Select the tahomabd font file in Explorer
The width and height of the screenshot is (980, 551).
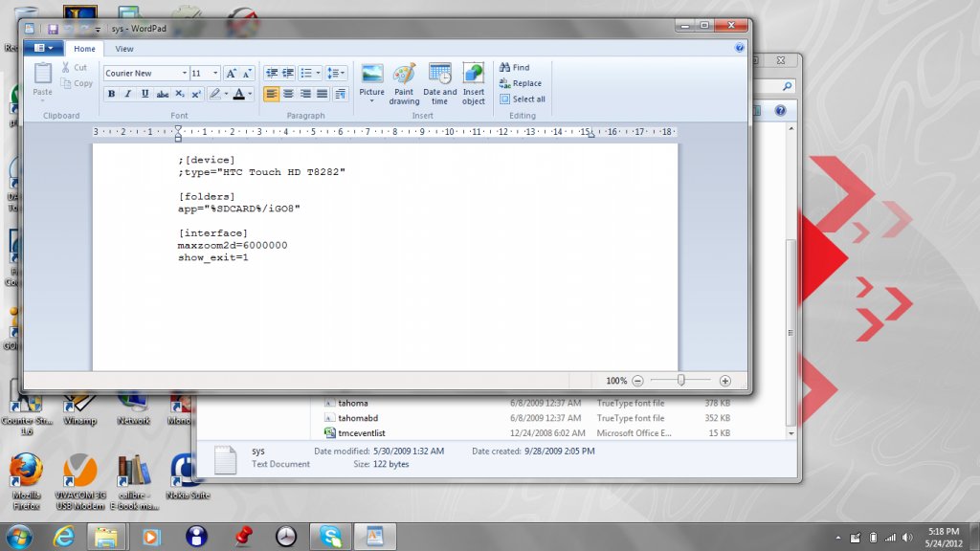pos(358,418)
